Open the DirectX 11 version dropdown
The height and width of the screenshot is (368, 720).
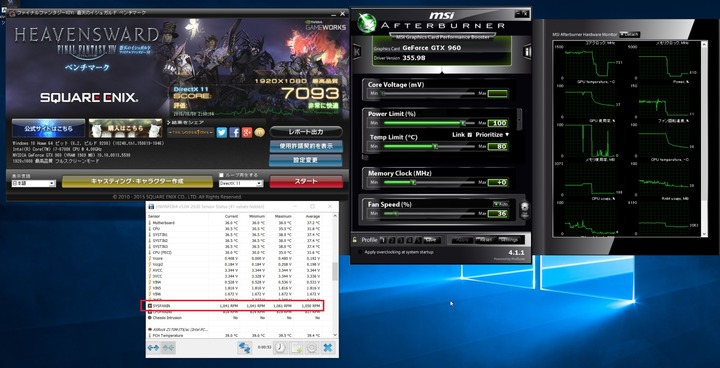pos(241,183)
